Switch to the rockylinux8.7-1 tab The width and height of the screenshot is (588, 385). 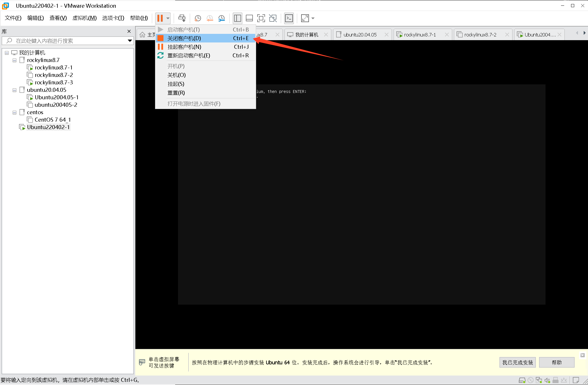[x=419, y=35]
